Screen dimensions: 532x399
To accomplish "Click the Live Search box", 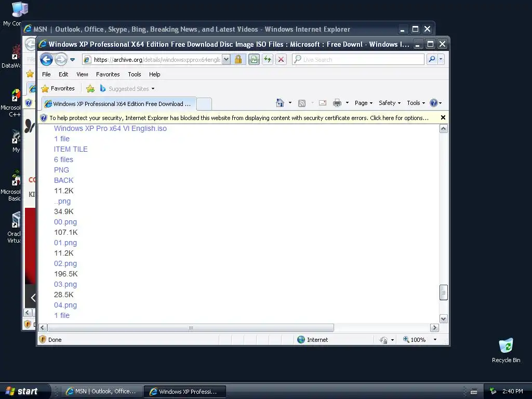I will [358, 60].
